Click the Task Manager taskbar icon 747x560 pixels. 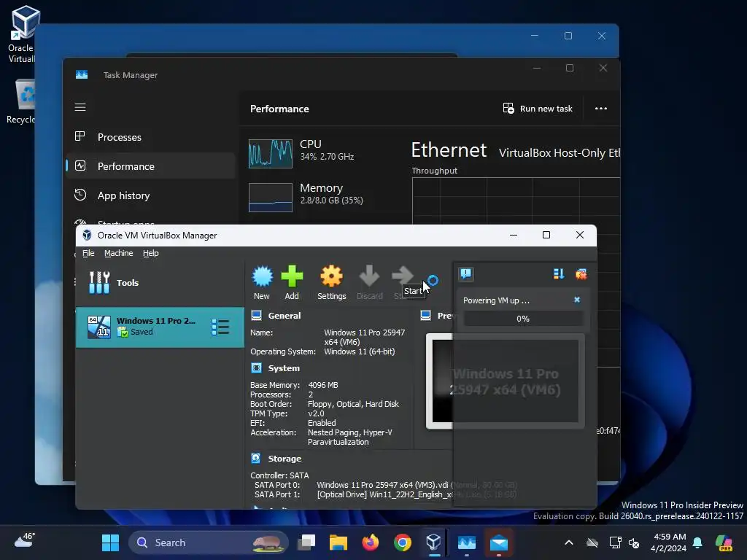click(x=466, y=542)
